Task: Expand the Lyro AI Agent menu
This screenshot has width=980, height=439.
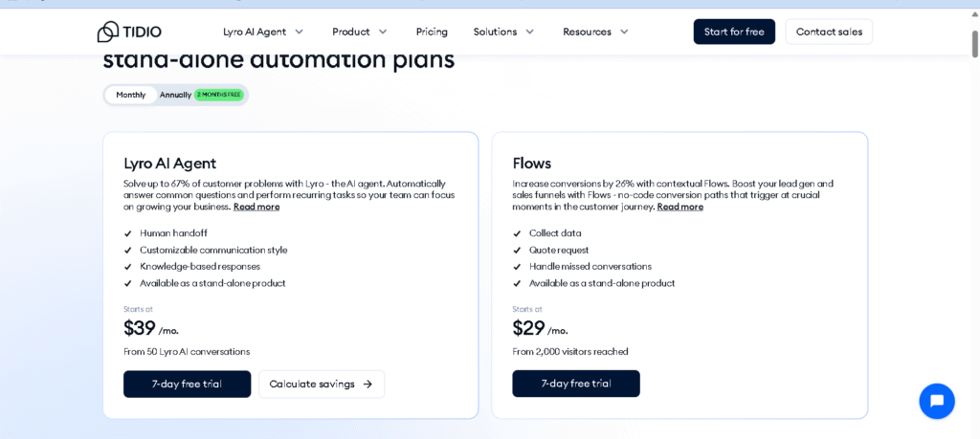Action: click(x=263, y=32)
